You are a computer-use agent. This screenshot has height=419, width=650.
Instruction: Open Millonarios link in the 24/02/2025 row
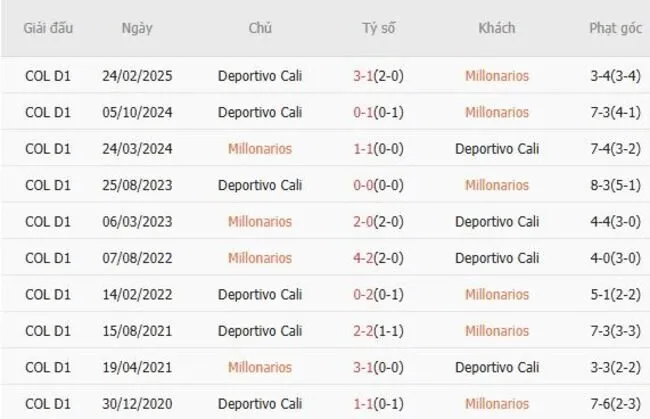496,76
